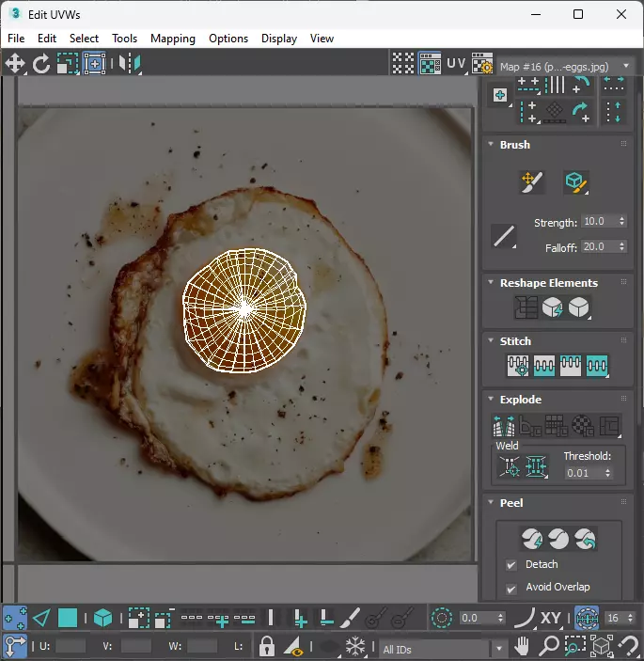The width and height of the screenshot is (644, 661).
Task: Click the Quick Peel icon
Action: click(x=532, y=539)
